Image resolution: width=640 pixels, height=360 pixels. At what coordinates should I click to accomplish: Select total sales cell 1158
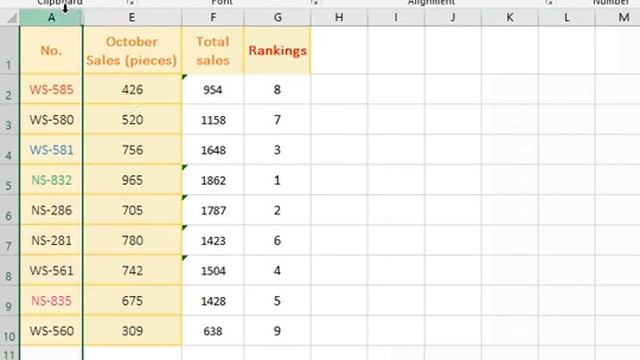(213, 120)
